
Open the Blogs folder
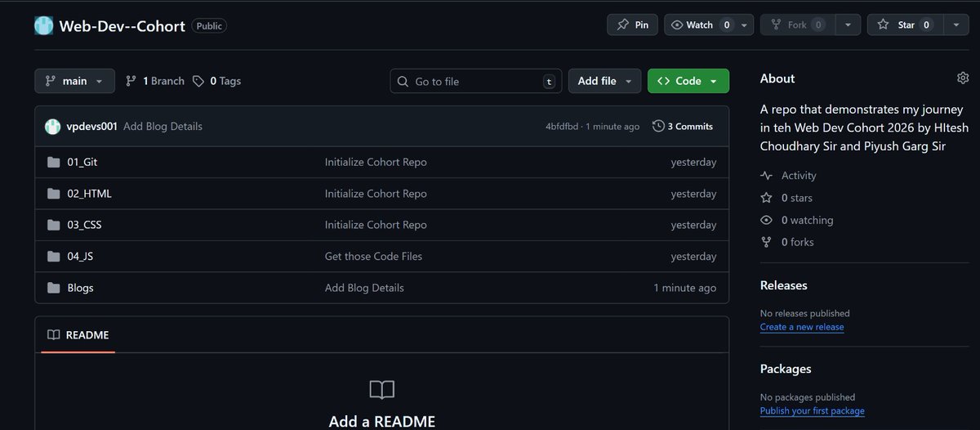pyautogui.click(x=81, y=288)
